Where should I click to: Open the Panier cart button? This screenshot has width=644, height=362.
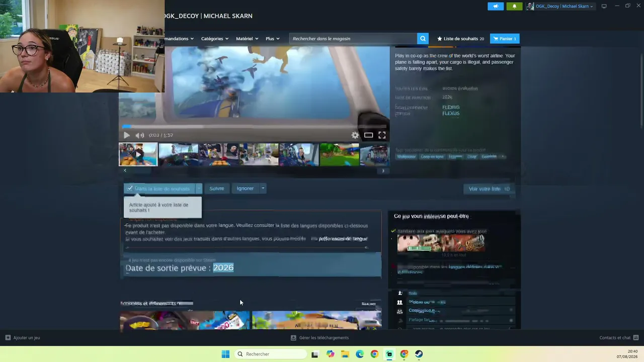pos(505,39)
